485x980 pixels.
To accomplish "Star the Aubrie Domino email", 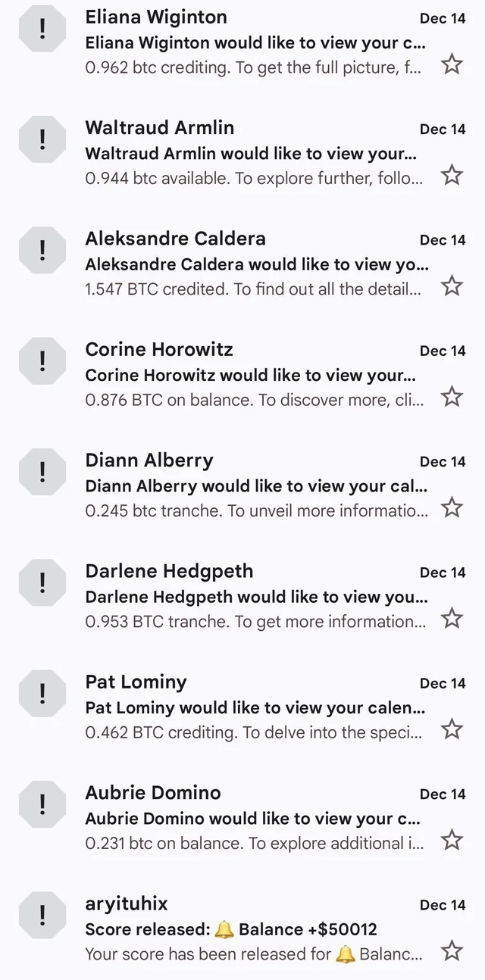I will [452, 839].
